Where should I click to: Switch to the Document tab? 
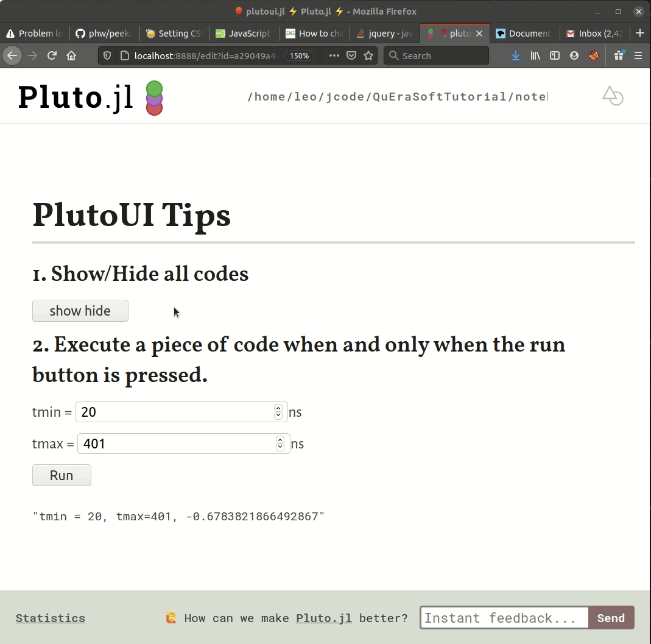coord(524,34)
